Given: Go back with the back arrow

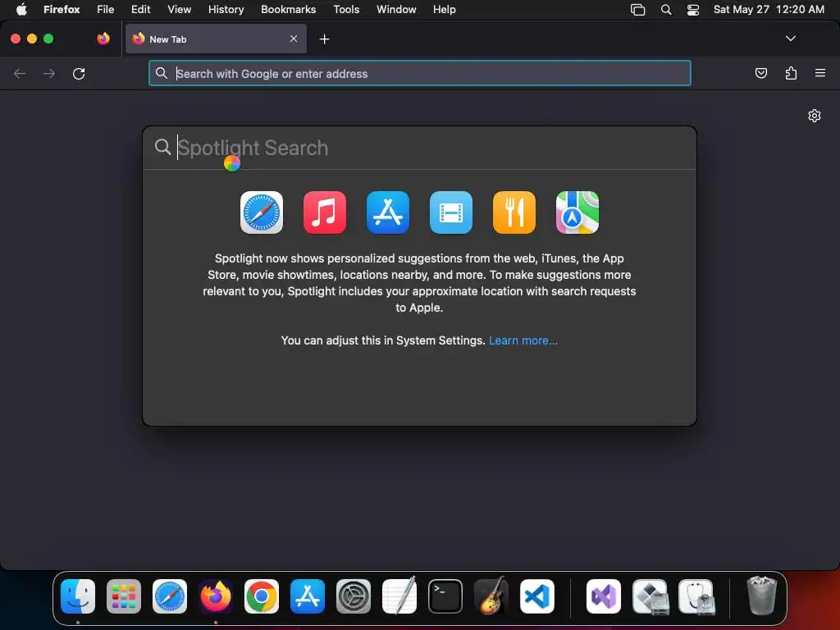Looking at the screenshot, I should point(20,73).
